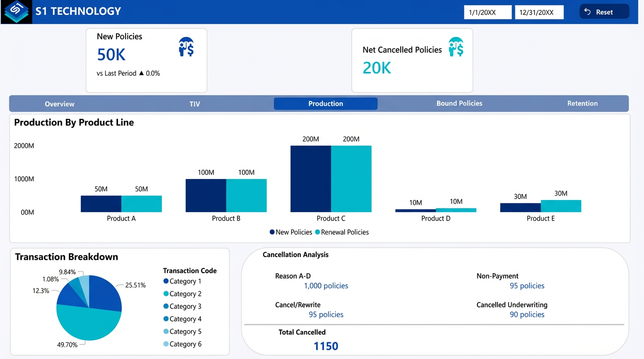644x359 pixels.
Task: Toggle the New Policies legend item
Action: coord(291,232)
